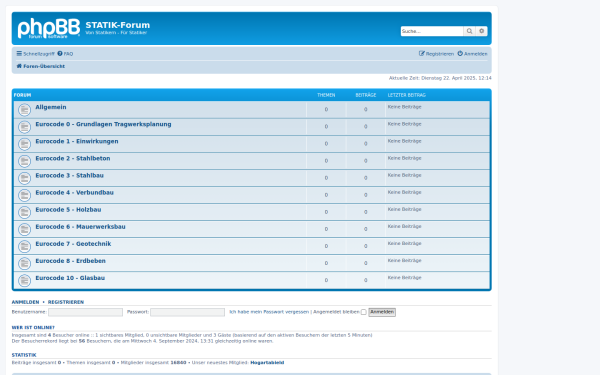The image size is (600, 375).
Task: Open Eurocode 2 - Stahlbeton forum
Action: [x=73, y=158]
